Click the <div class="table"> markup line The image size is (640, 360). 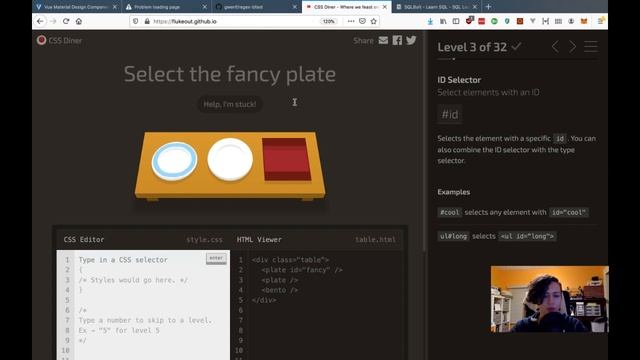[x=290, y=260]
